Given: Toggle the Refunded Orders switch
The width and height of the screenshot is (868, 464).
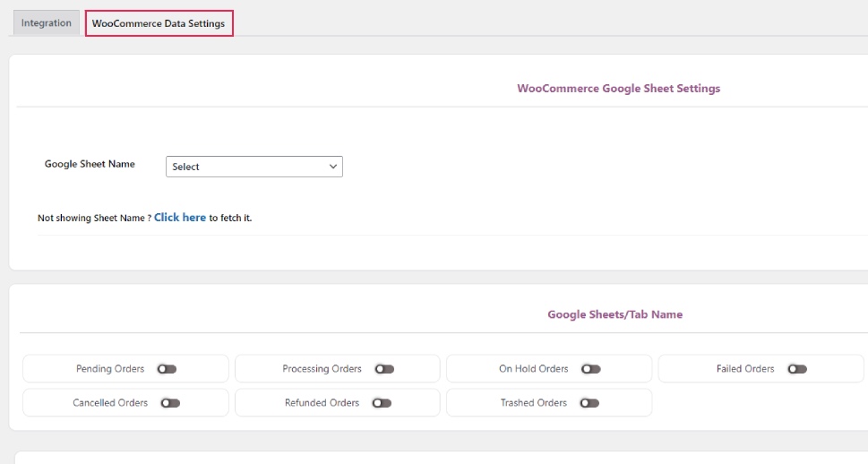Looking at the screenshot, I should 382,403.
